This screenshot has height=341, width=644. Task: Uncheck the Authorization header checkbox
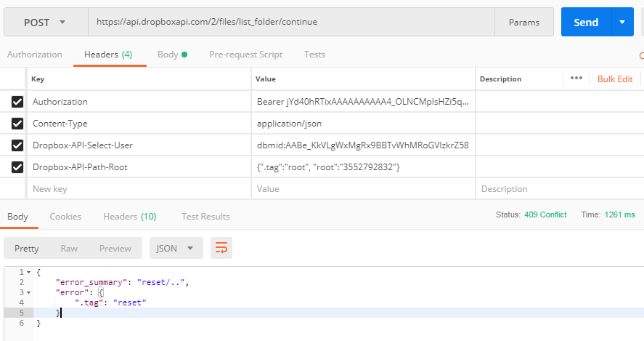tap(17, 102)
